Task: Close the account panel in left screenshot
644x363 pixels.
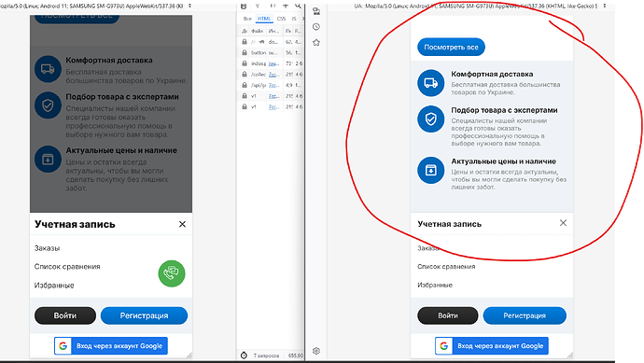Action: click(182, 224)
